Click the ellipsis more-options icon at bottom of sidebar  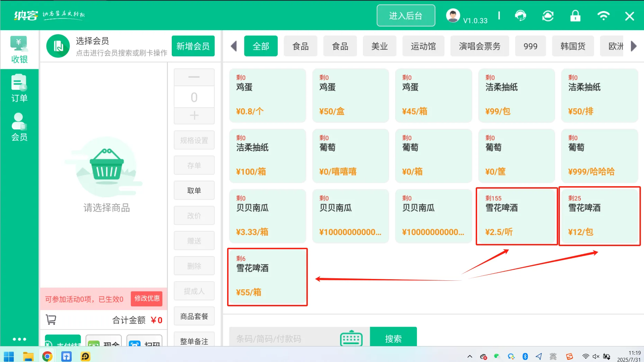click(19, 338)
